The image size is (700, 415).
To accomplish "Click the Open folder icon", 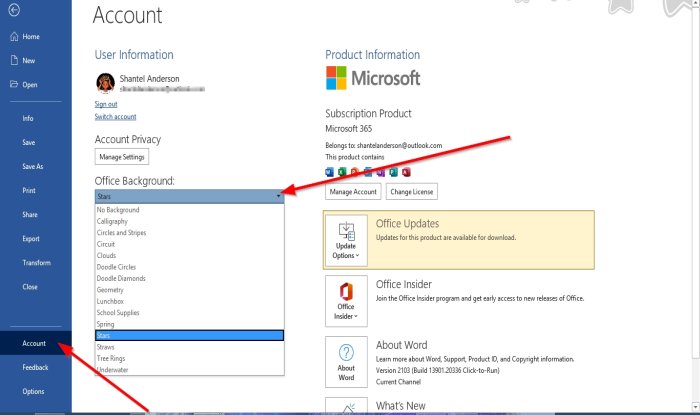I will [14, 84].
